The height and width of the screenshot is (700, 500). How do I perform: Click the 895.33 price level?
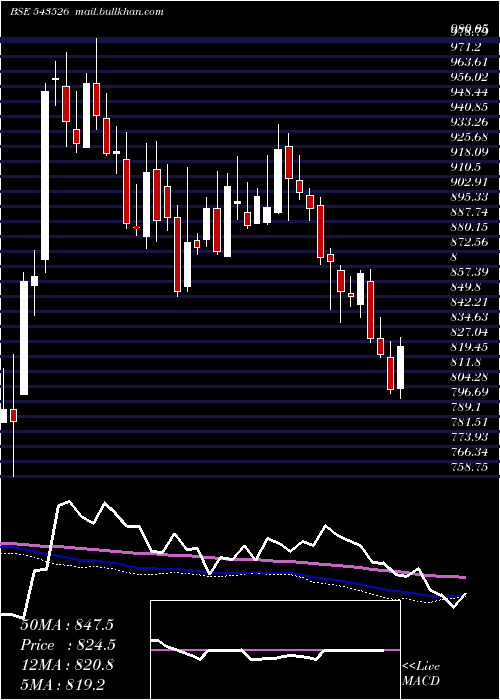pyautogui.click(x=469, y=197)
